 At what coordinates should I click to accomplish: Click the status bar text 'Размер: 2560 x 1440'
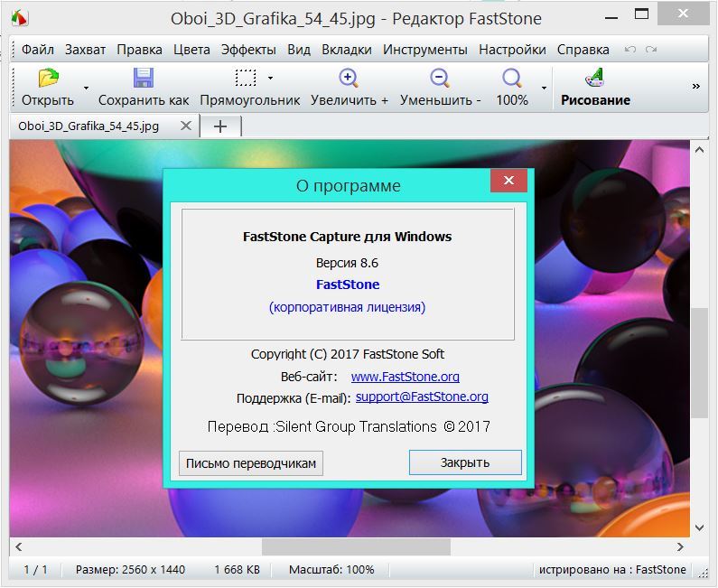tap(130, 570)
